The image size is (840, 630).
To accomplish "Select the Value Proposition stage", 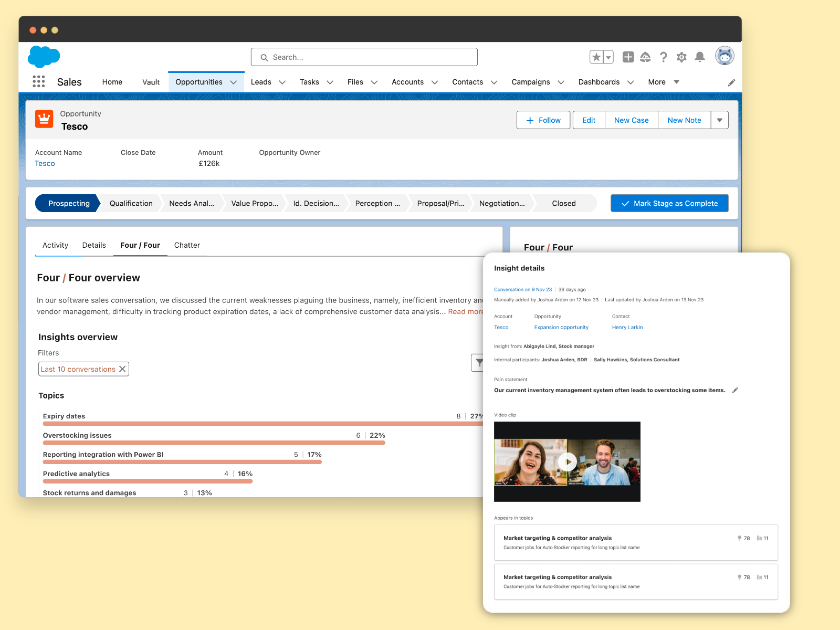I will click(x=255, y=203).
